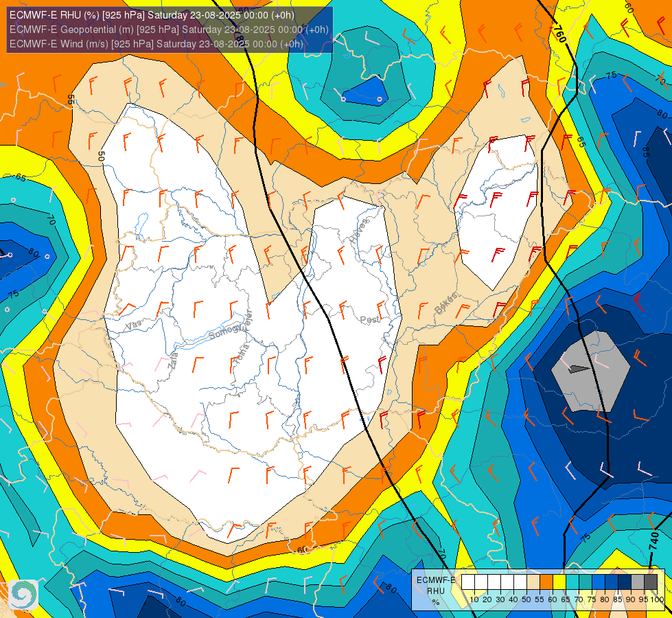Viewport: 672px width, 618px height.
Task: Click the beige 50–55 legend swatch
Action: point(533,582)
